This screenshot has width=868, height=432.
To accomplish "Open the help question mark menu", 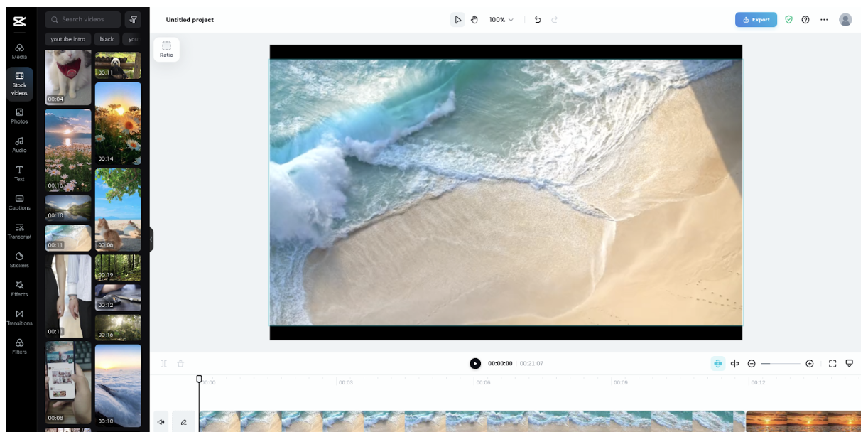I will tap(805, 20).
